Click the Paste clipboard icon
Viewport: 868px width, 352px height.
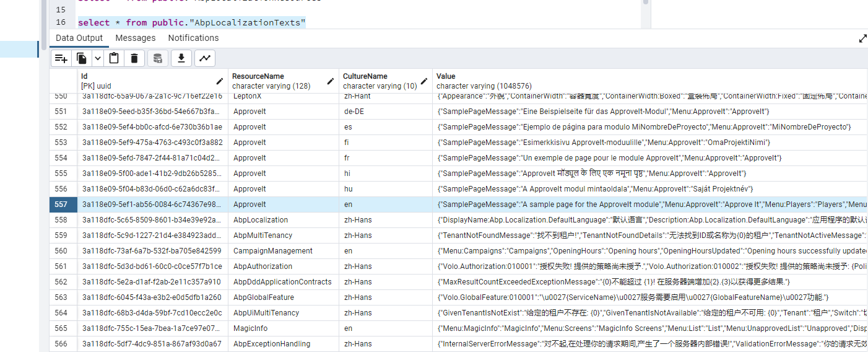[x=114, y=58]
